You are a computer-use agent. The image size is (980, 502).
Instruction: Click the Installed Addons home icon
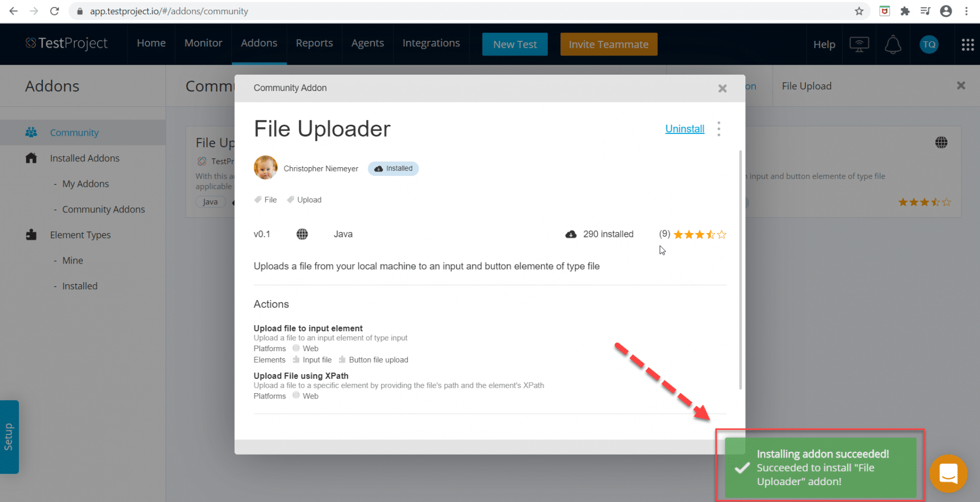click(31, 158)
